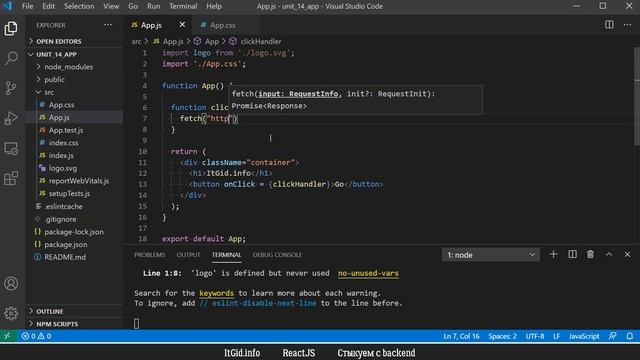Open remote window indicator in status bar
This screenshot has width=640, height=360.
tap(7, 336)
